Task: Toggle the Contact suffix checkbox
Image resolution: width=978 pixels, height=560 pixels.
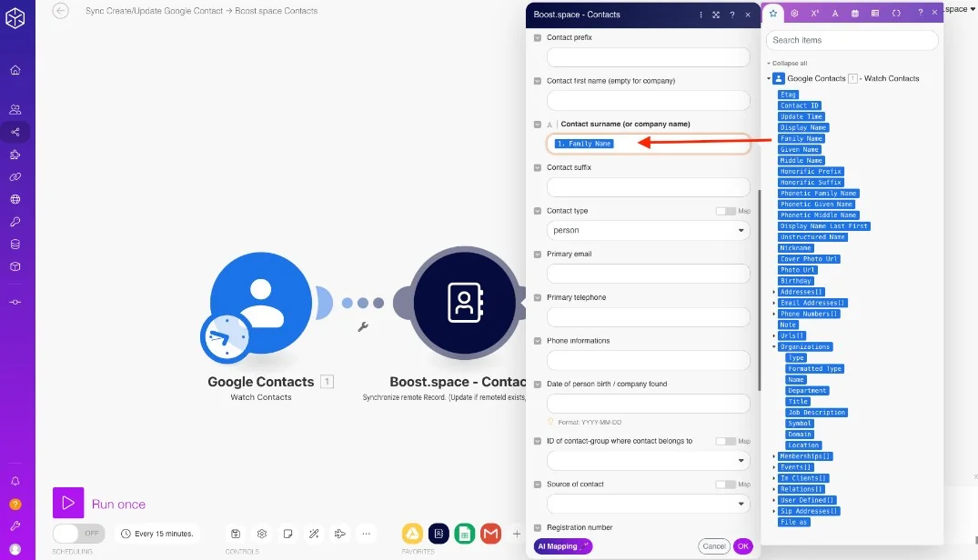Action: coord(538,167)
